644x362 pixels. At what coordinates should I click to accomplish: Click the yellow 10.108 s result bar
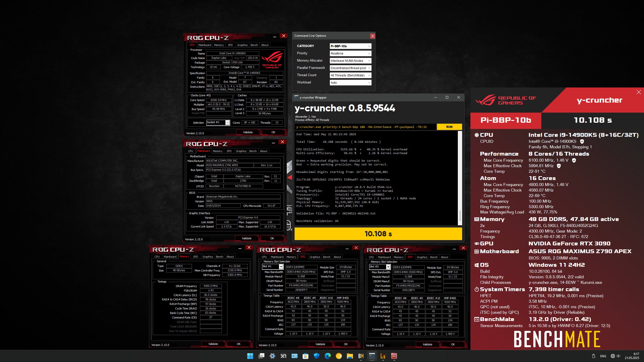coord(378,234)
